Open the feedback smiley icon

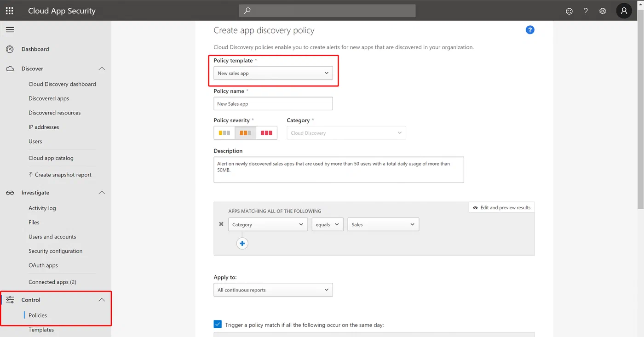[x=569, y=11]
